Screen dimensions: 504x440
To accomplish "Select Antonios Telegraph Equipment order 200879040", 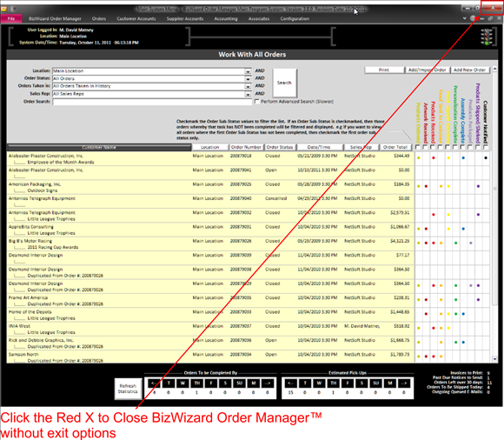I will coord(210,202).
